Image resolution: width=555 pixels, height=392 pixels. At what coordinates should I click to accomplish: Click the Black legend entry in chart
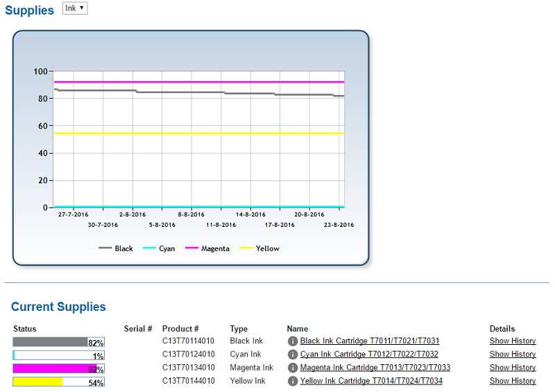[x=117, y=248]
